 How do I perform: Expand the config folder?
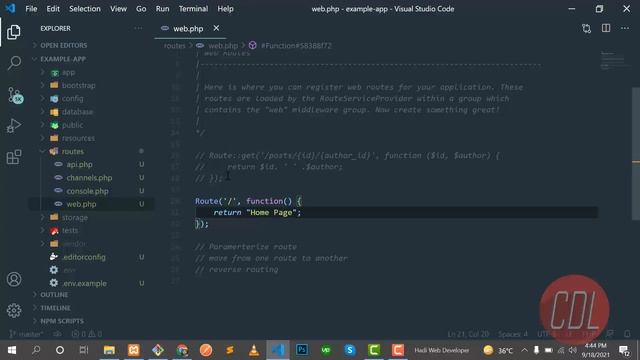click(72, 99)
